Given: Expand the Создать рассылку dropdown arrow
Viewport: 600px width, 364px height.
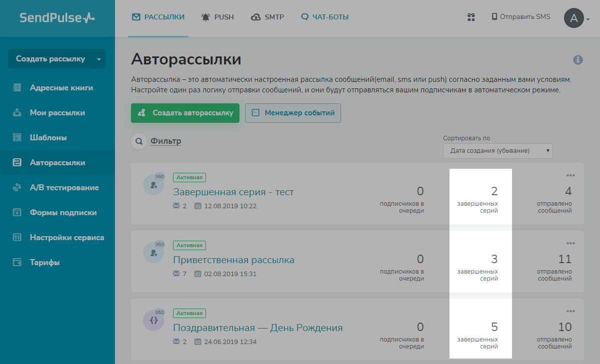Looking at the screenshot, I should pyautogui.click(x=99, y=59).
